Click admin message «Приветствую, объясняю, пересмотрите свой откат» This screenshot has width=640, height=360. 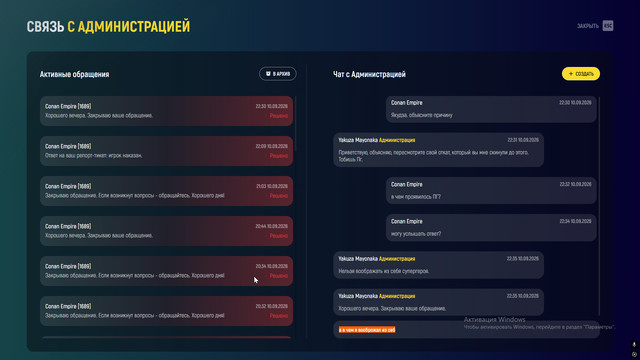pyautogui.click(x=438, y=150)
